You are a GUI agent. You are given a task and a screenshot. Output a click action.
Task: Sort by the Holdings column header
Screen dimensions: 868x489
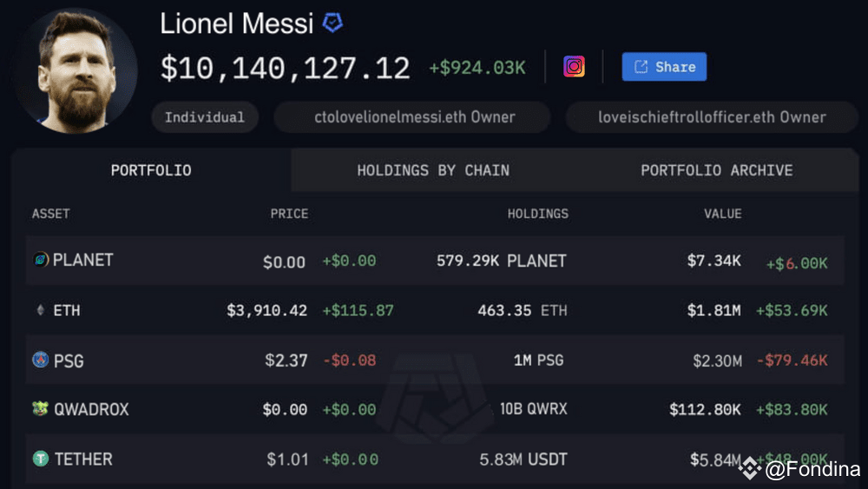tap(537, 214)
